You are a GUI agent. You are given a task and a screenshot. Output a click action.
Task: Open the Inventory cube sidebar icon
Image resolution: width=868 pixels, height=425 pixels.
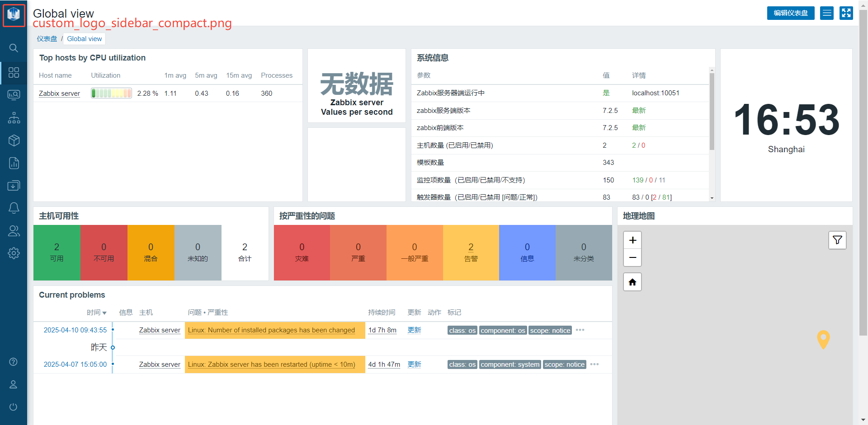[14, 140]
